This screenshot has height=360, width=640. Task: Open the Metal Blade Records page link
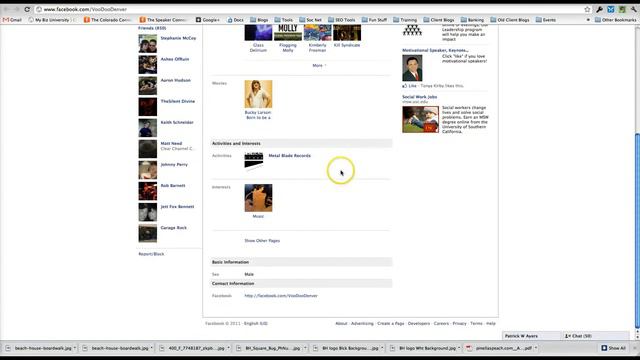click(289, 156)
